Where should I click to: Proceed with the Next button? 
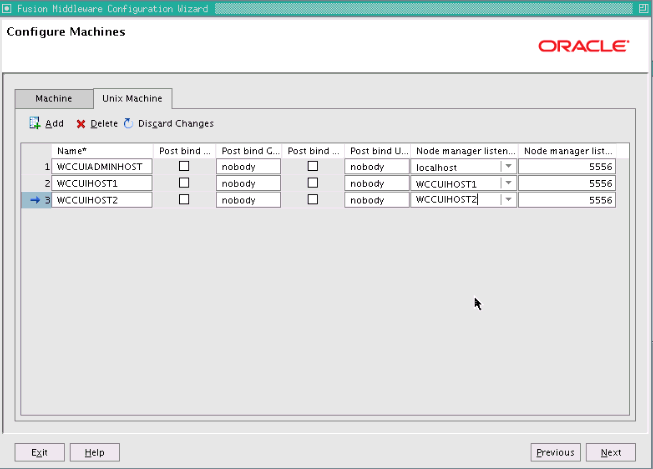[x=611, y=452]
